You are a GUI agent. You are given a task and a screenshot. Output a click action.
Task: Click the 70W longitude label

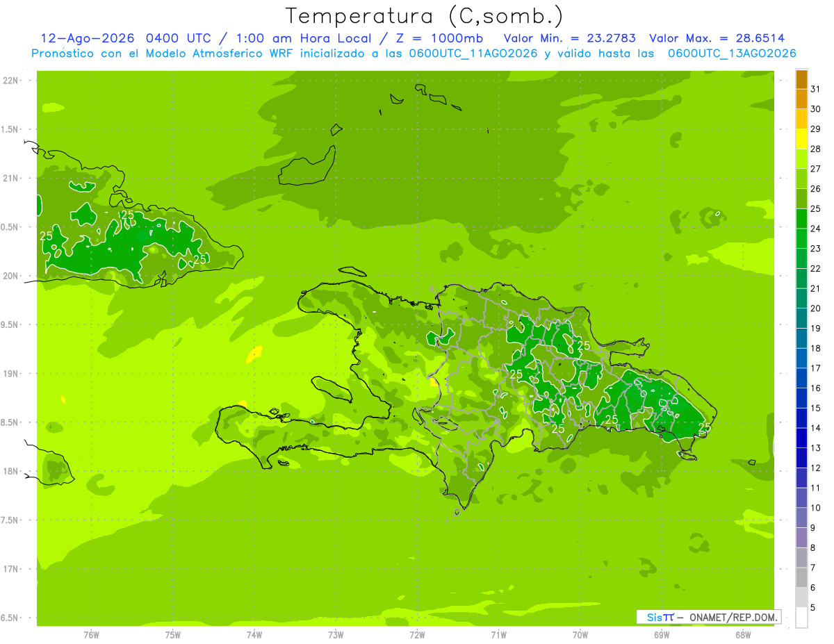(580, 635)
